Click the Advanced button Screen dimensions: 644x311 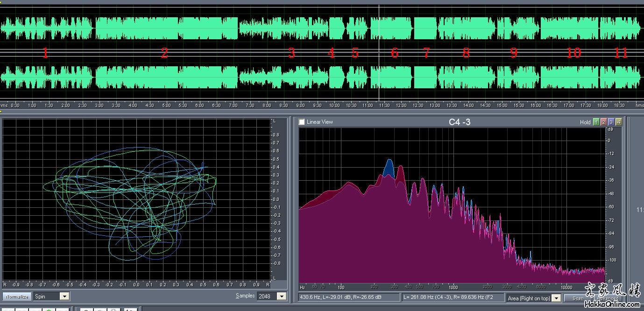[x=608, y=298]
